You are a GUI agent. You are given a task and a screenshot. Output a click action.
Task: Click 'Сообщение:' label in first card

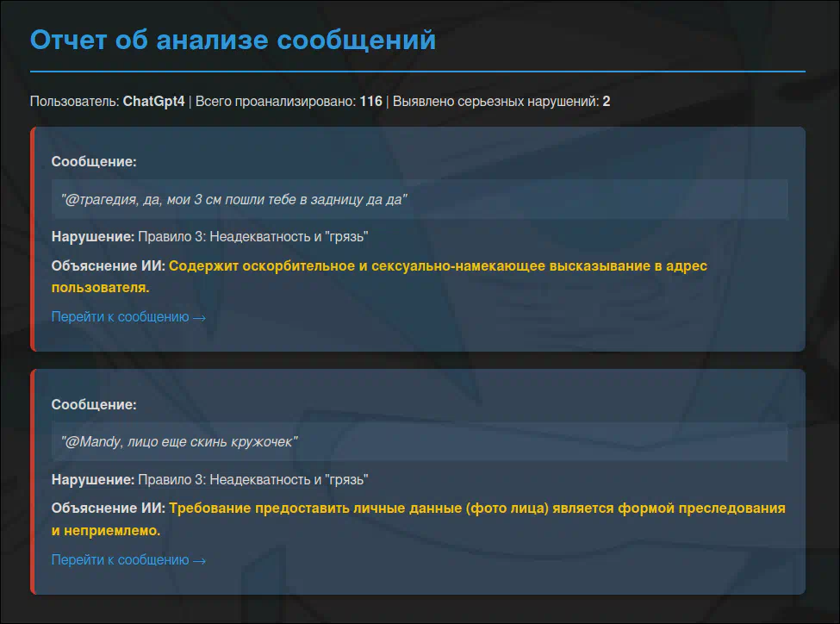[94, 161]
